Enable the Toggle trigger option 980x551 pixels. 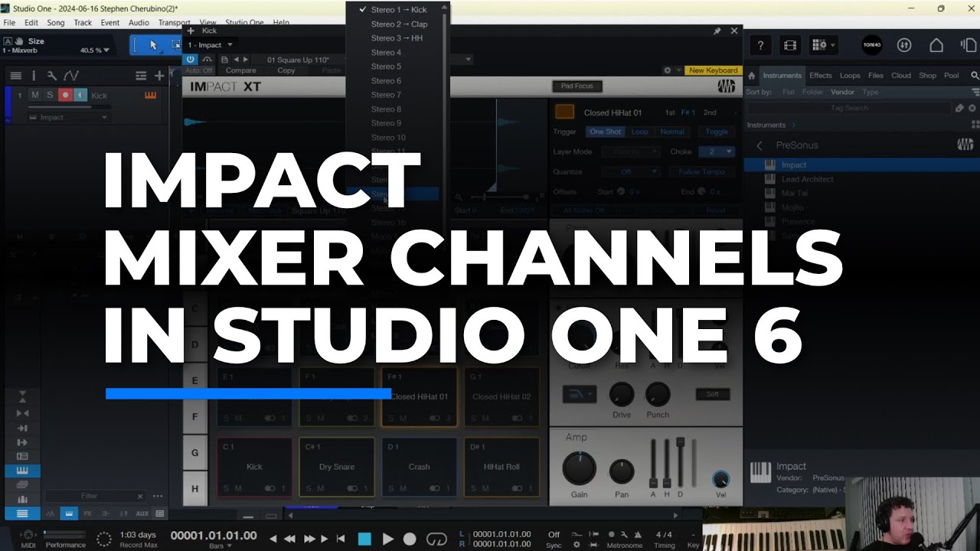pos(717,132)
